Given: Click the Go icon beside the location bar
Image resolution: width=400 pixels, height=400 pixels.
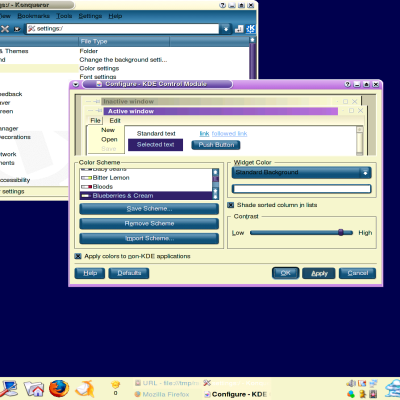Looking at the screenshot, I should (239, 29).
